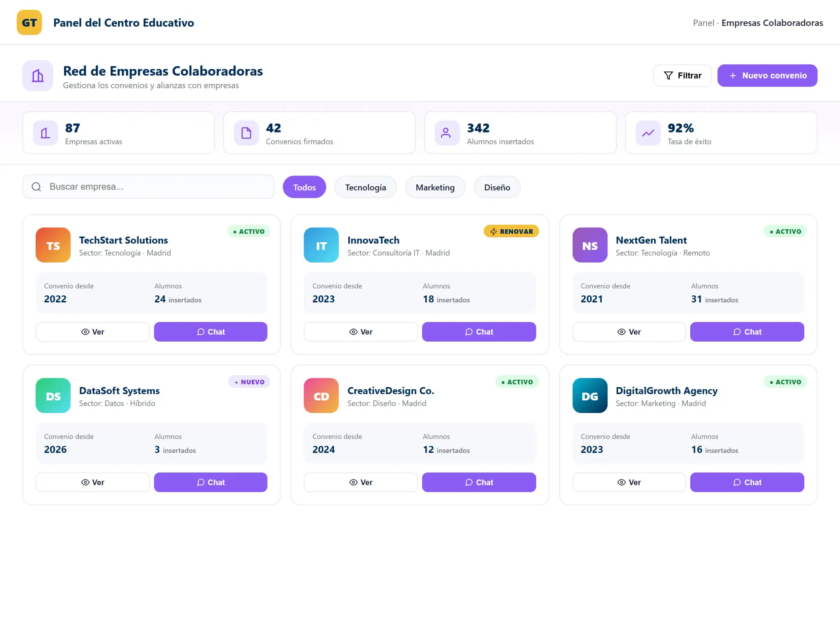Screen dimensions: 840x630
Task: View InnovaTech details with Ver
Action: tap(361, 332)
